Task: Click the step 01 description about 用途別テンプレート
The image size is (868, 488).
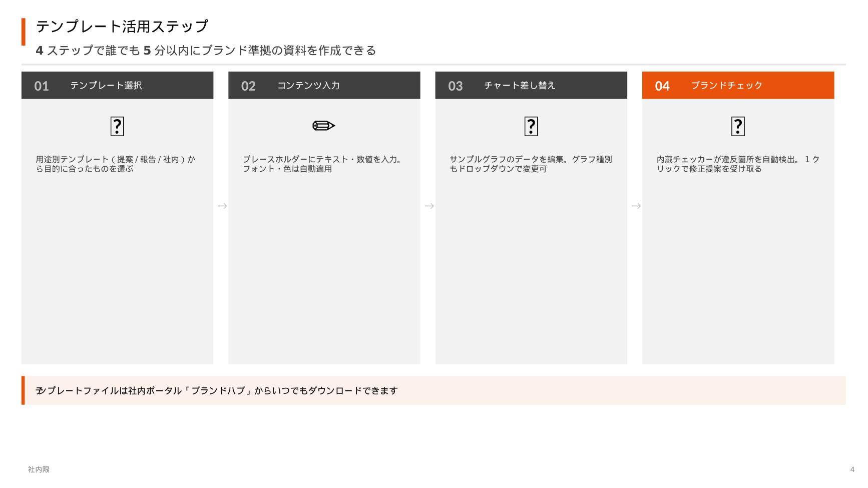Action: coord(116,164)
